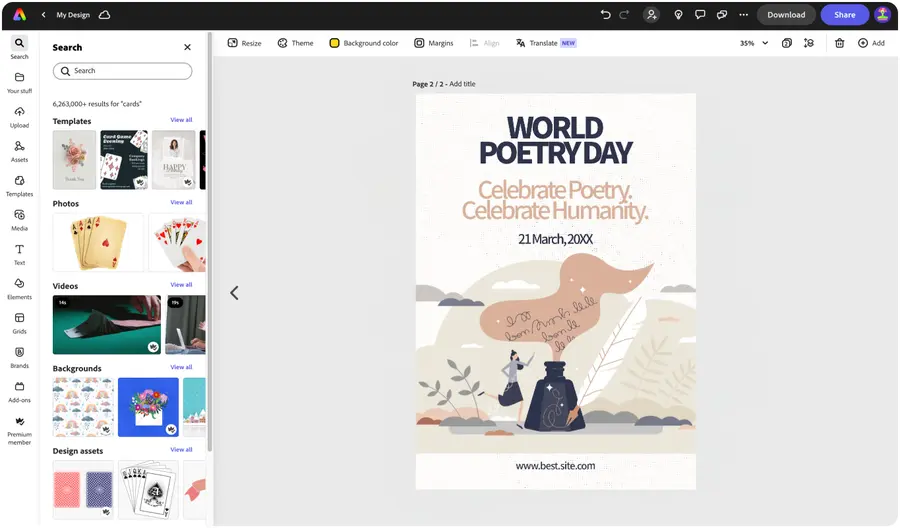Screen dimensions: 900x528
Task: Open the yellow Background color swatch
Action: [x=334, y=43]
